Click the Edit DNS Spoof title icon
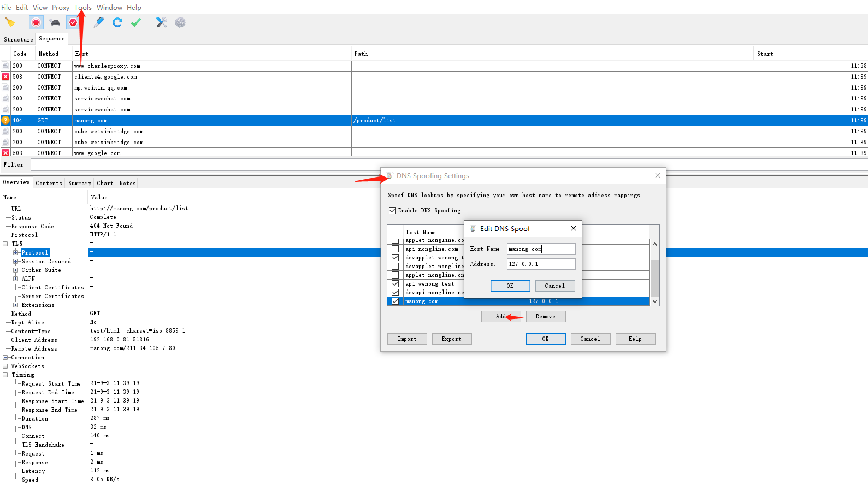868x485 pixels. pyautogui.click(x=473, y=229)
